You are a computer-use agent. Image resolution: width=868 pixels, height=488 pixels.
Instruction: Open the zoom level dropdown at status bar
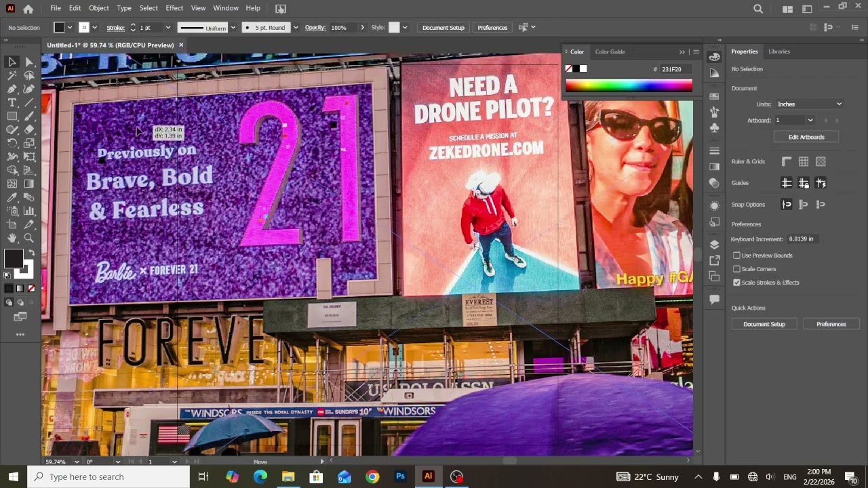[x=77, y=462]
